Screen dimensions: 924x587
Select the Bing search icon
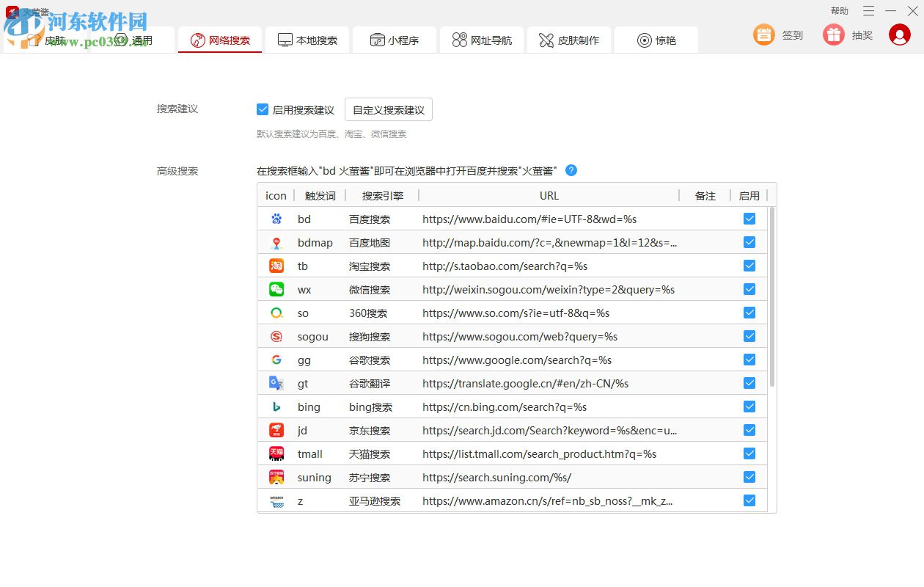coord(275,406)
